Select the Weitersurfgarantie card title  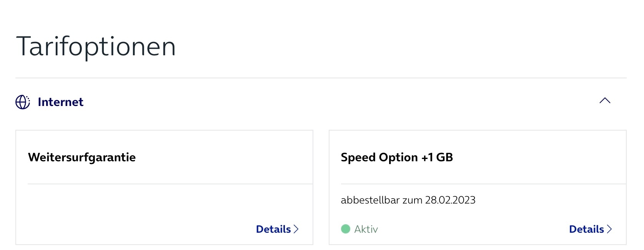82,157
